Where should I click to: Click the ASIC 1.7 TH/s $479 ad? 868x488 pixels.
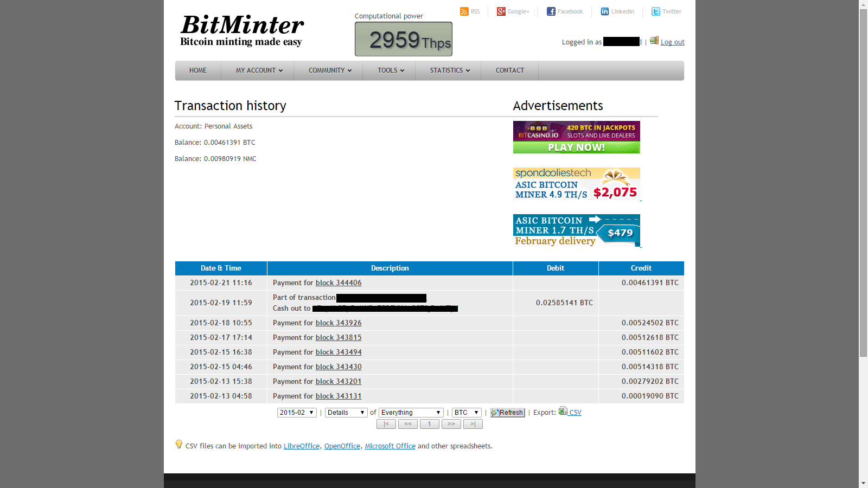[x=577, y=230]
